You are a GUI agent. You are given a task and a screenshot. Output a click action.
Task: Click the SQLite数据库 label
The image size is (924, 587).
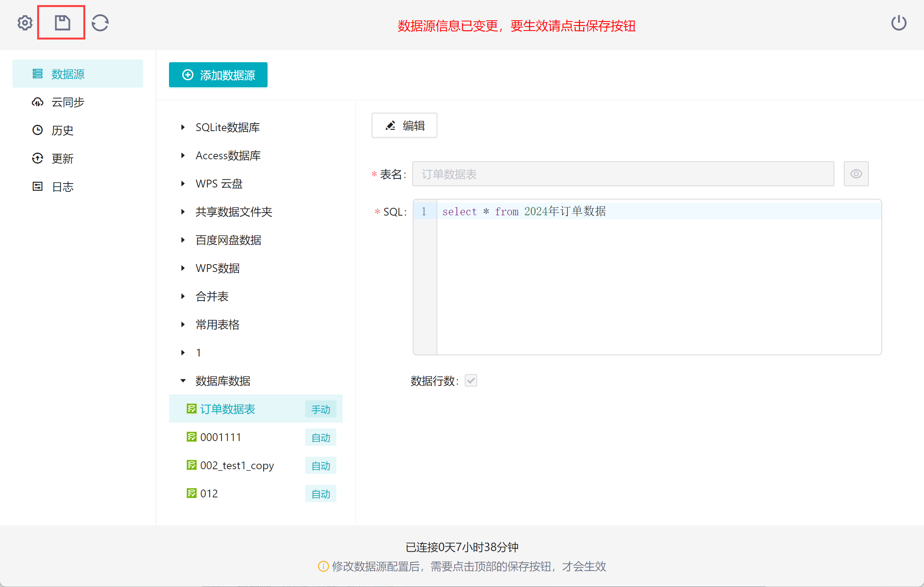[228, 127]
